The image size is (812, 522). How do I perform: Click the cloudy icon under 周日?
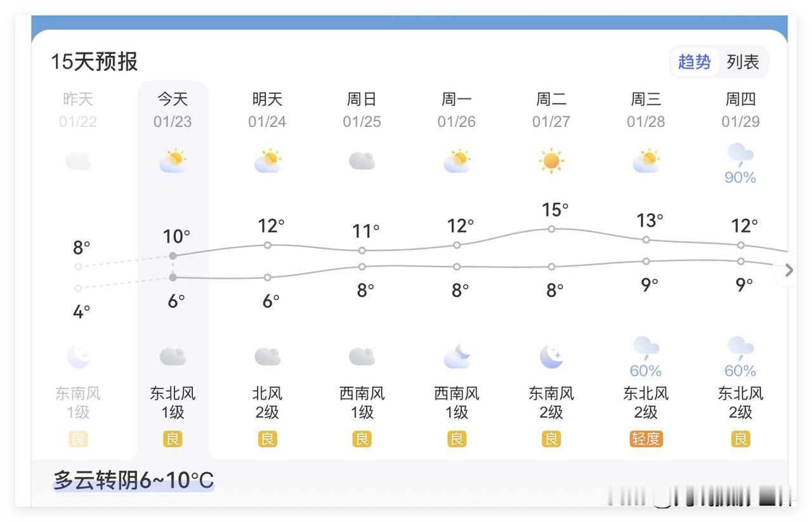[x=362, y=160]
